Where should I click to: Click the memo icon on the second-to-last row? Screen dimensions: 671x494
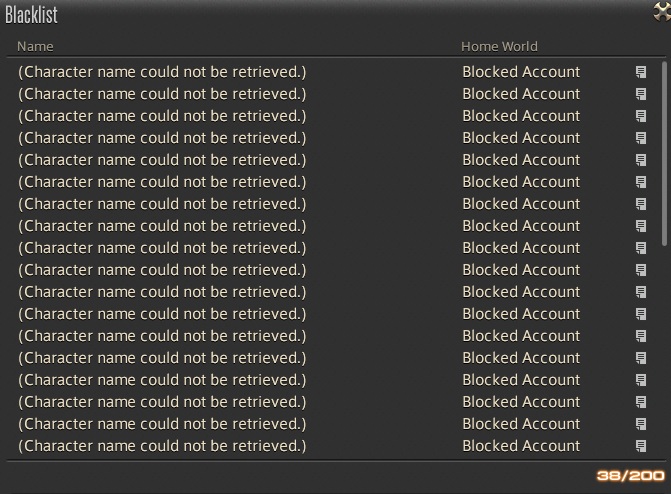[641, 424]
